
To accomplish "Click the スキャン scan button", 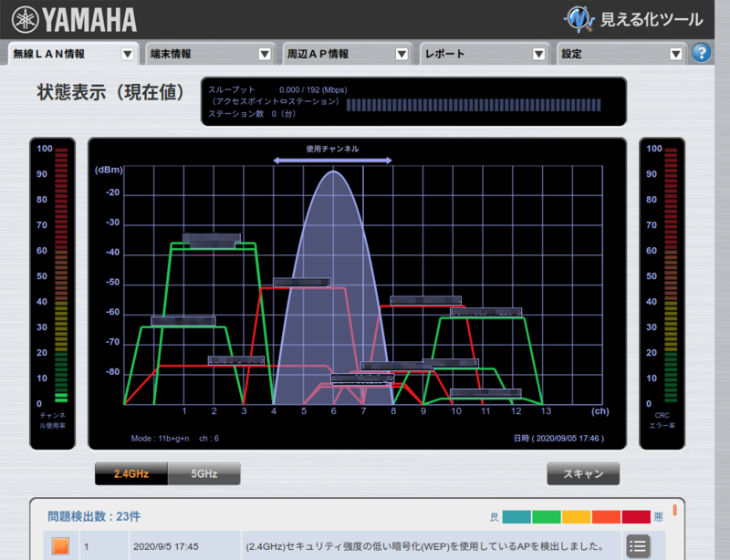I will click(583, 474).
